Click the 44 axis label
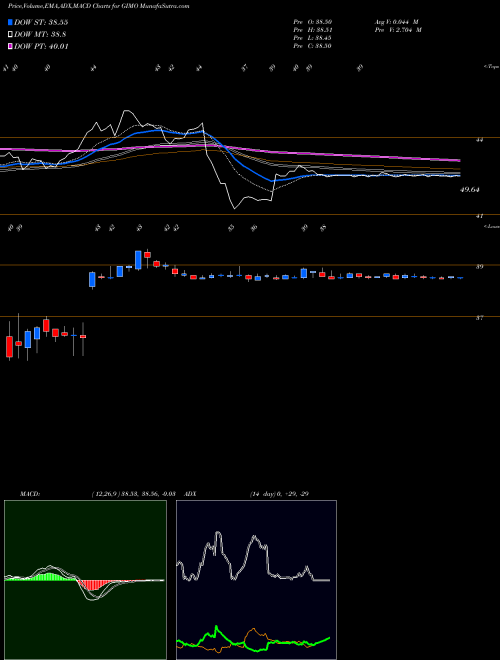This screenshot has width=500, height=660. tap(479, 140)
